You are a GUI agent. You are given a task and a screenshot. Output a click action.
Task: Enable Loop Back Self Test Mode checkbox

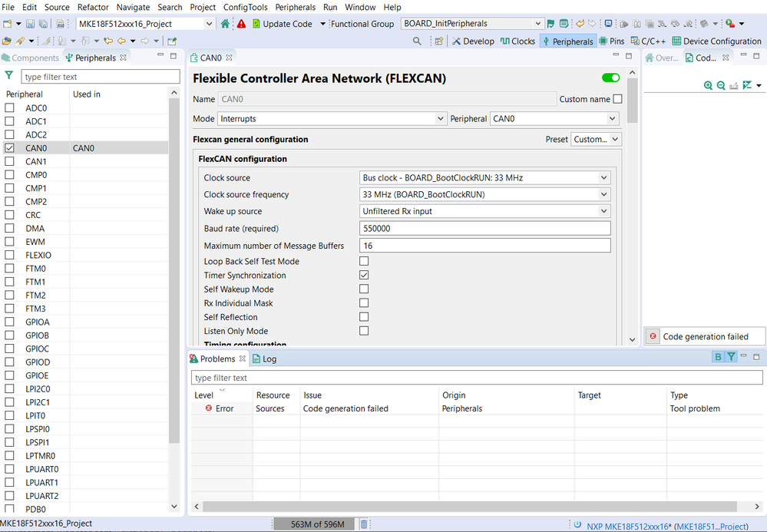click(x=364, y=262)
